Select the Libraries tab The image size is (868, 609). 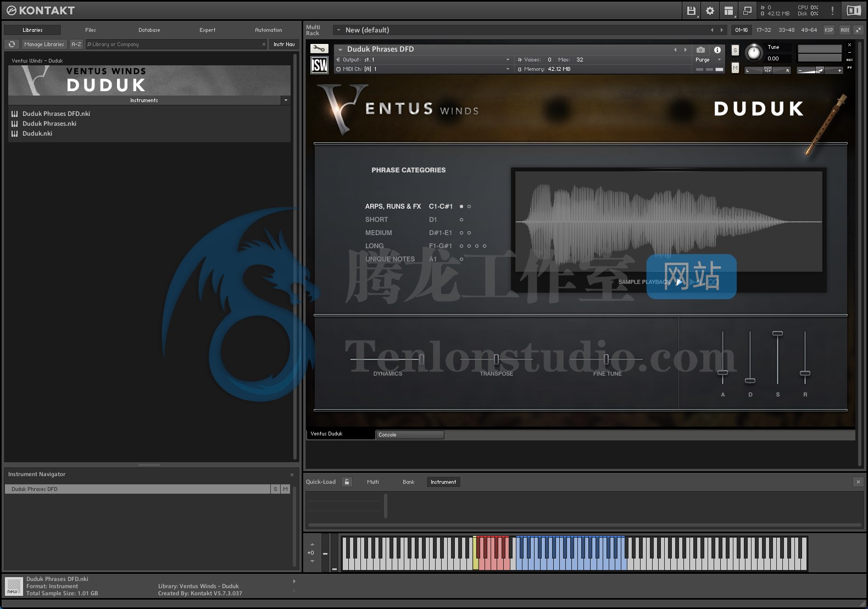click(33, 30)
